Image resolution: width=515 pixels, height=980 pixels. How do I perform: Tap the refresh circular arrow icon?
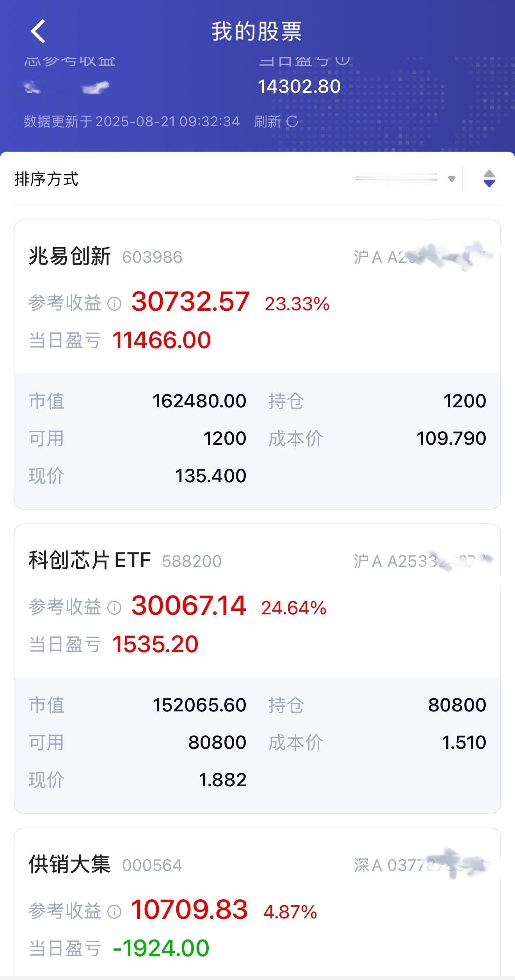(292, 122)
